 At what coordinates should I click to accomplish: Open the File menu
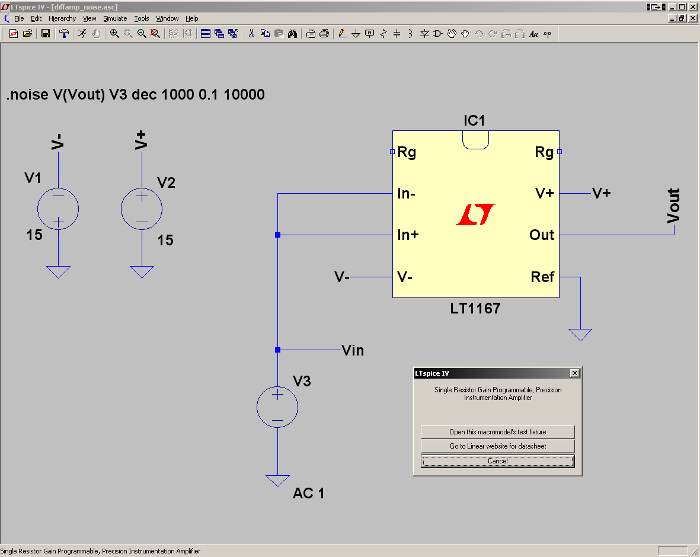[x=19, y=18]
